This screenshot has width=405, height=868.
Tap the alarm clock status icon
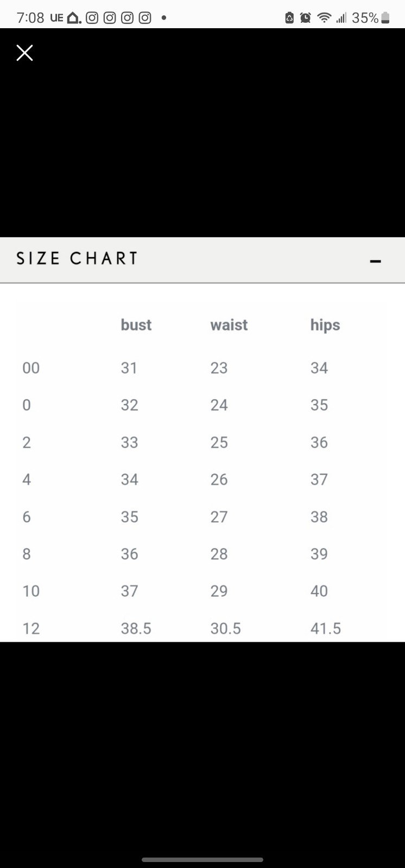pos(306,18)
